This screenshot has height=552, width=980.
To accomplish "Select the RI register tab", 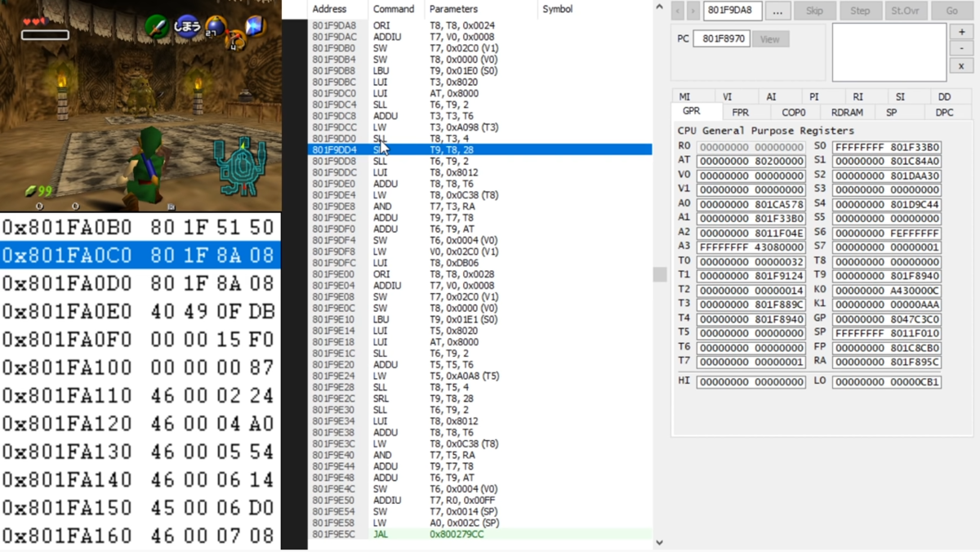I will point(857,96).
